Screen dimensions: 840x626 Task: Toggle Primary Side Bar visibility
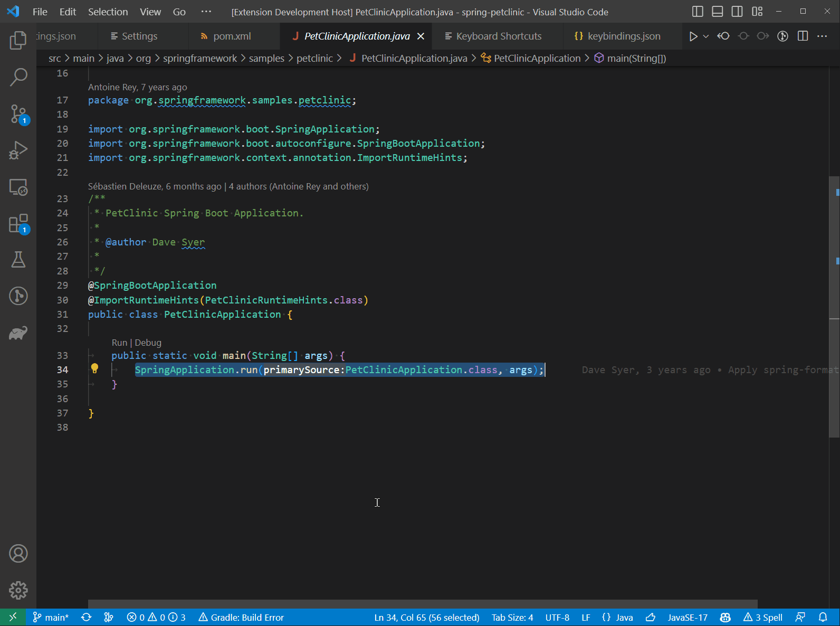click(698, 12)
